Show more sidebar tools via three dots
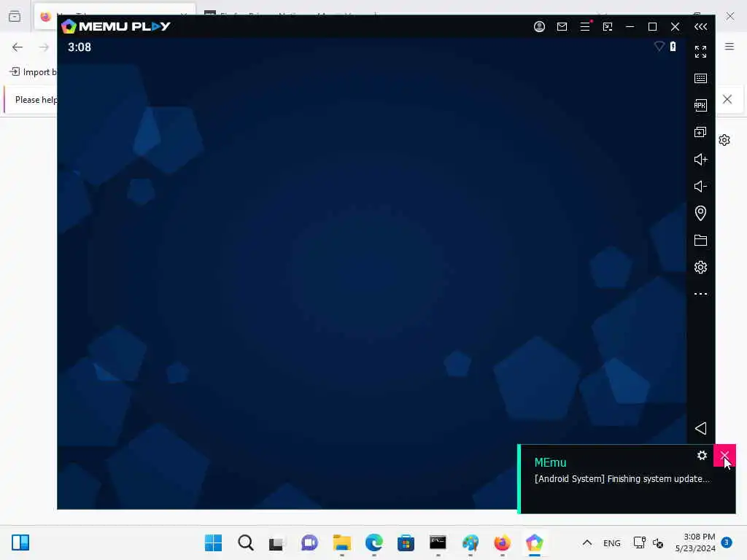The image size is (747, 560). coord(700,294)
